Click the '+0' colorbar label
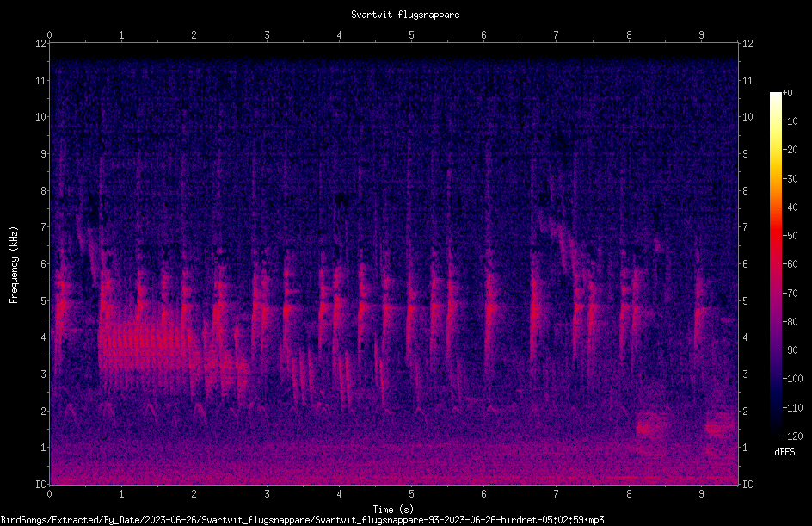 click(787, 93)
